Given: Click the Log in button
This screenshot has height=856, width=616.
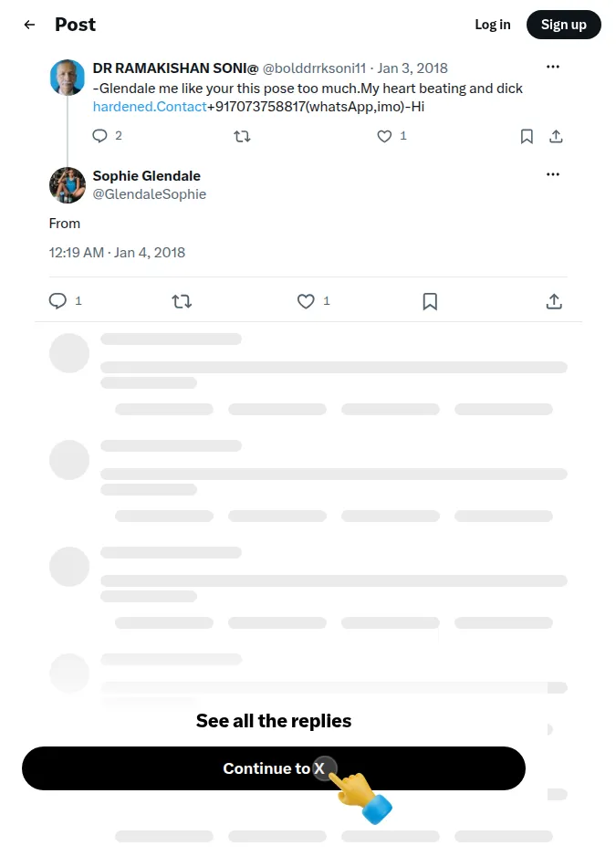Looking at the screenshot, I should [493, 25].
